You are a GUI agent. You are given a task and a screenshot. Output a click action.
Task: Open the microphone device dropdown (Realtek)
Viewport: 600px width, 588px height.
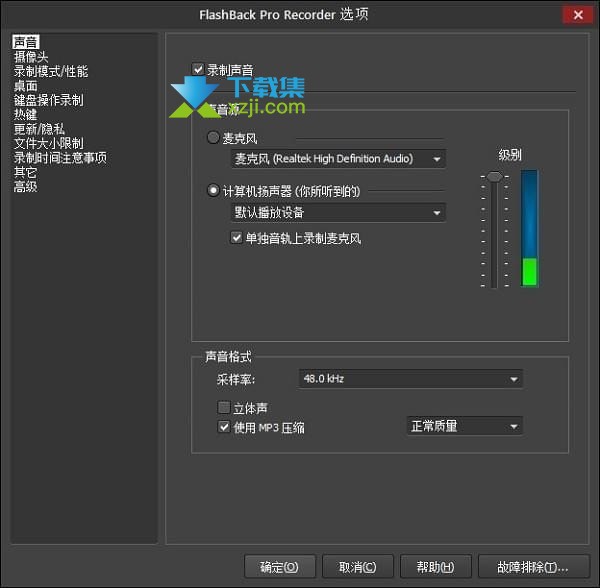click(338, 159)
